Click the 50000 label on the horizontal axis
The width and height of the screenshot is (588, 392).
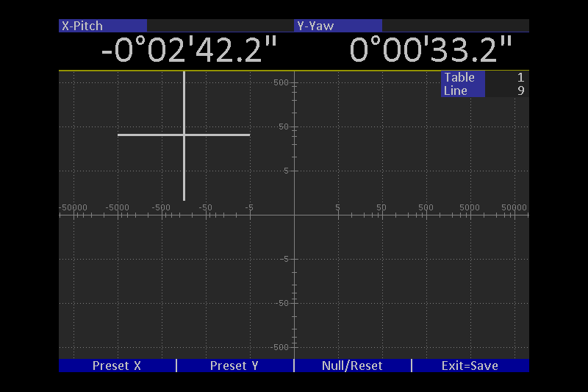tap(514, 207)
